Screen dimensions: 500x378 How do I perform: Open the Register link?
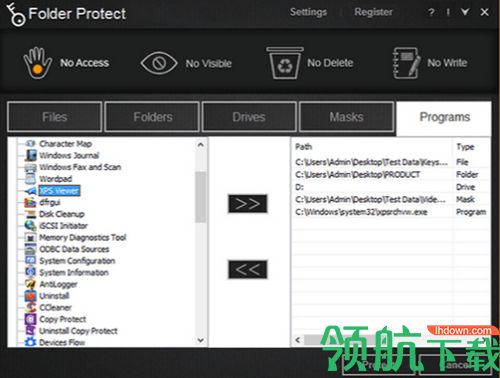(373, 12)
